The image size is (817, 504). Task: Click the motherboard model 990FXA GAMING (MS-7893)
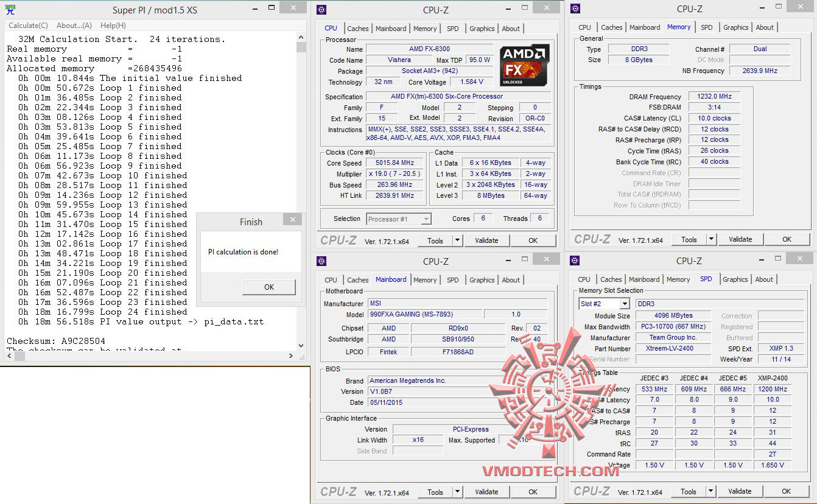pos(425,314)
